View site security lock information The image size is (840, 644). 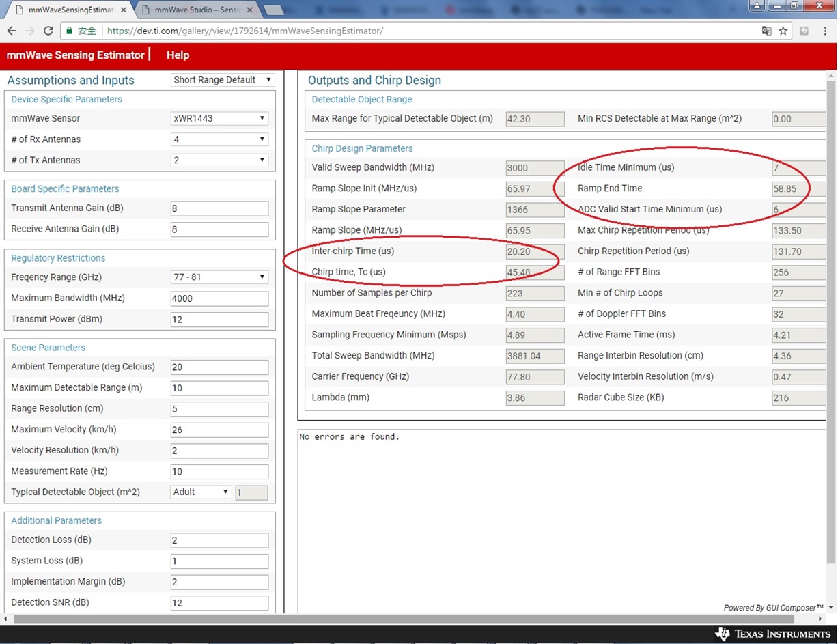point(68,31)
